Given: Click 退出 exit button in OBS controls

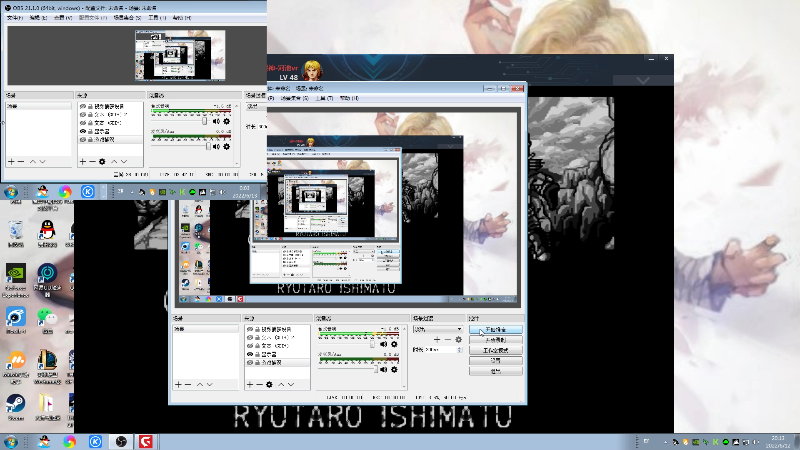Looking at the screenshot, I should 495,371.
